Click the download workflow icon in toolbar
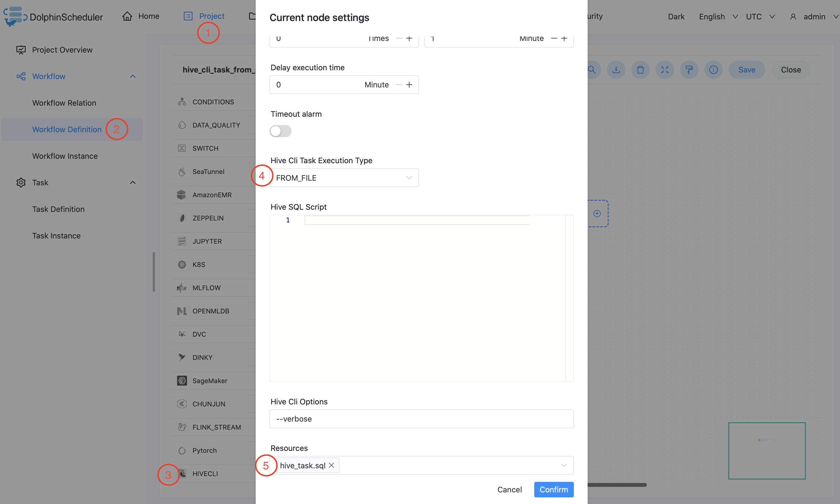The height and width of the screenshot is (504, 840). 616,70
